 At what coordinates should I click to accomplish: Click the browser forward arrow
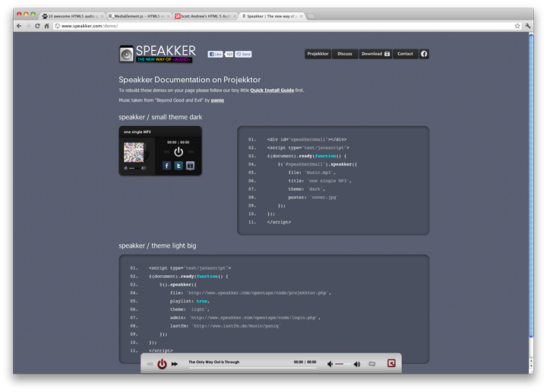tap(28, 26)
